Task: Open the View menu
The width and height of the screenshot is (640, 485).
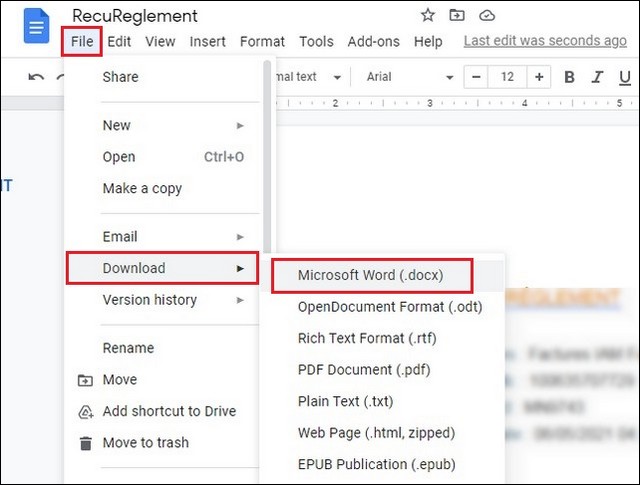Action: point(160,41)
